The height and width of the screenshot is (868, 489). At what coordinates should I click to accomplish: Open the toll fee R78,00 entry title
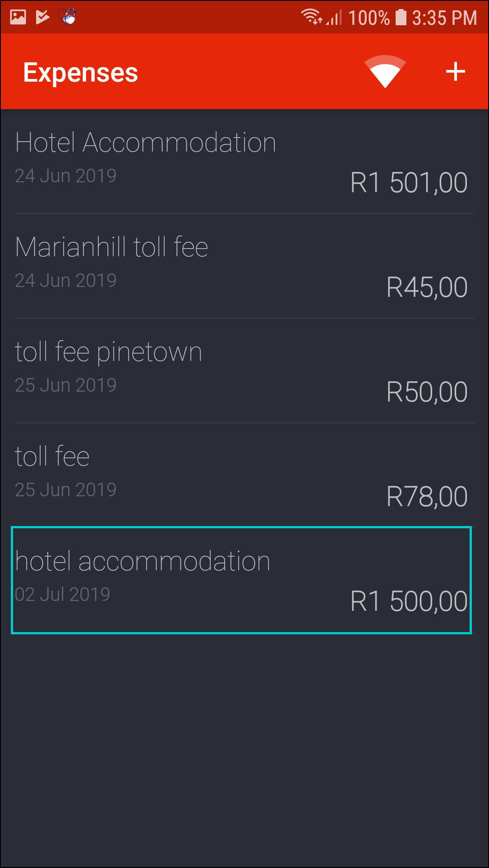click(x=52, y=457)
